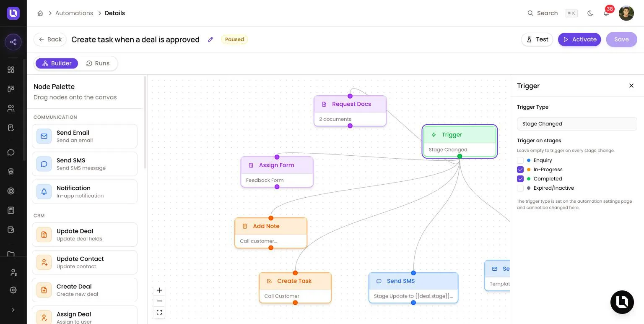
Task: Open the chat bubble sidebar icon
Action: click(x=11, y=152)
